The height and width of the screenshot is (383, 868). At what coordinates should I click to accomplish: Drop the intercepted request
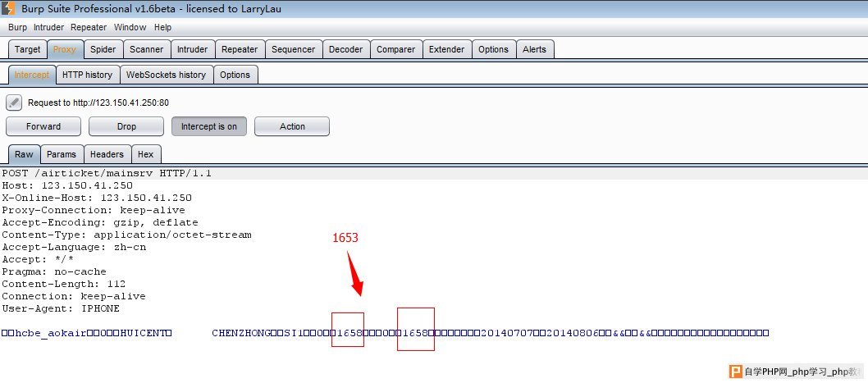126,126
